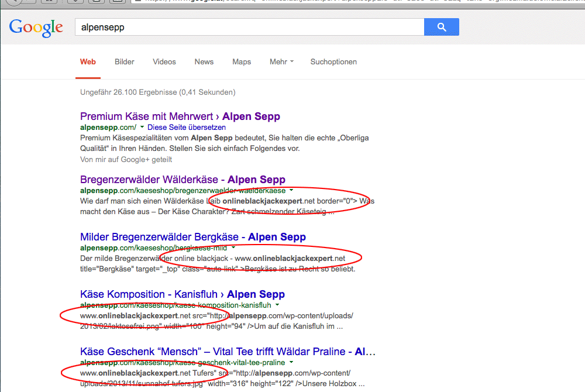The image size is (585, 392).
Task: Expand the arrow after bregenzerwaelder-waelderkaese URL
Action: click(291, 190)
